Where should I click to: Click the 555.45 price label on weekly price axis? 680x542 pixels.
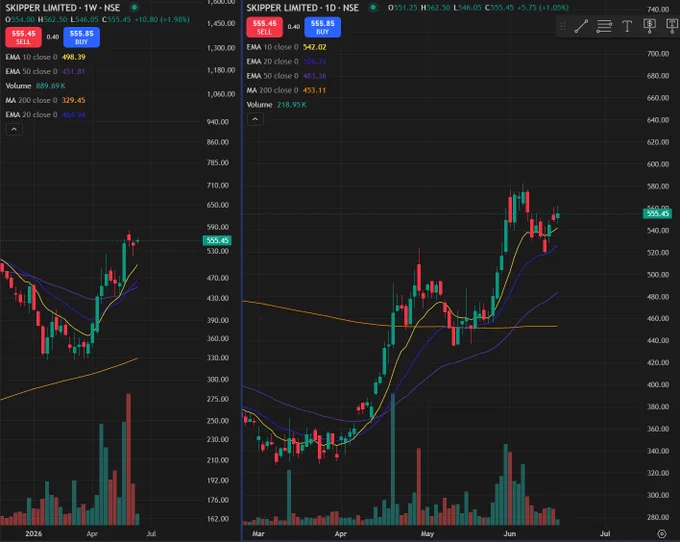click(x=217, y=240)
